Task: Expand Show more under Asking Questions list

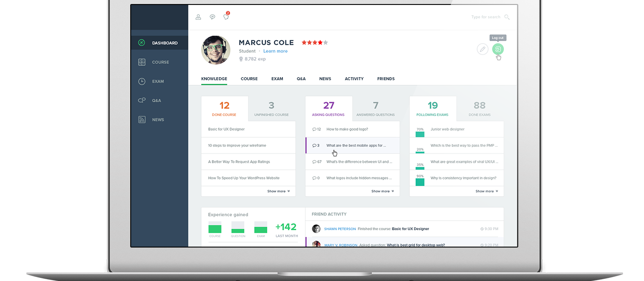Action: [382, 191]
